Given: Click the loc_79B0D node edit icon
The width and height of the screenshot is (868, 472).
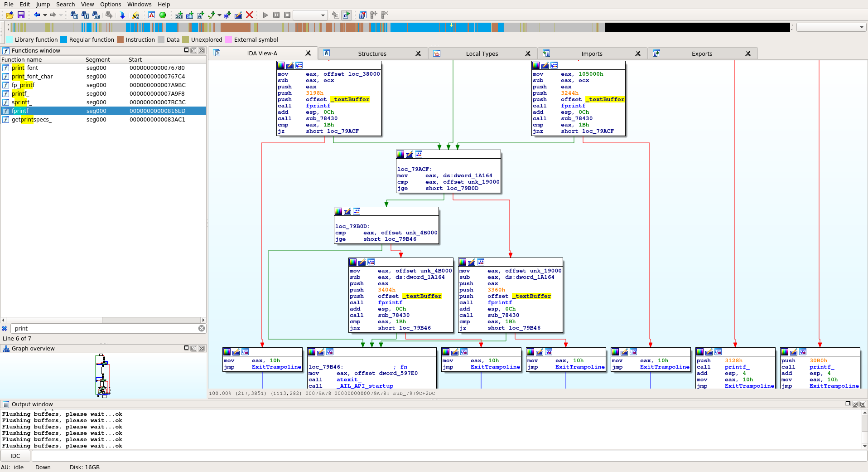Looking at the screenshot, I should pyautogui.click(x=347, y=211).
